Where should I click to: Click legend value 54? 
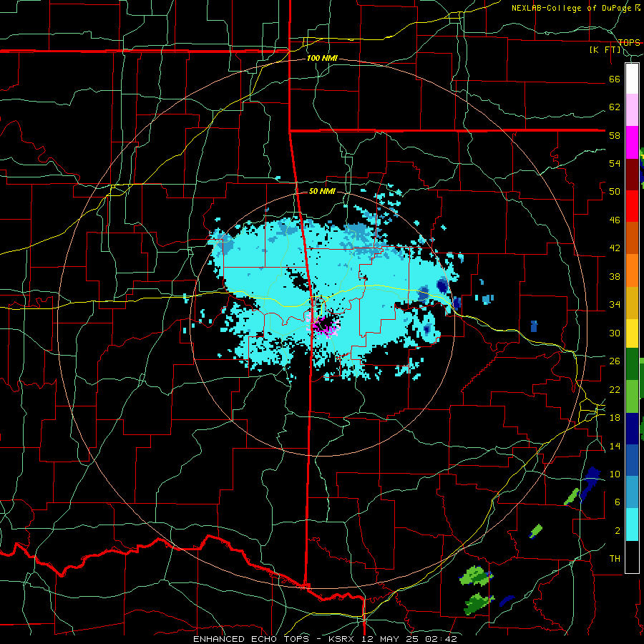click(615, 163)
